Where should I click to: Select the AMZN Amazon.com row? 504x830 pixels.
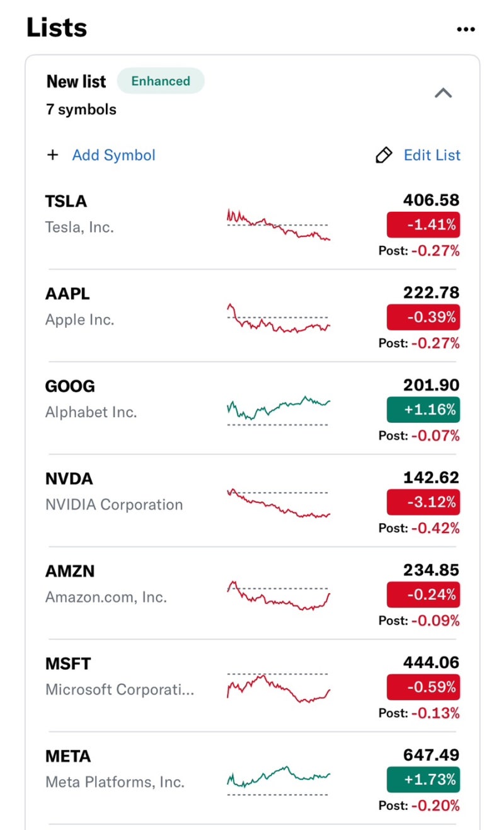coord(126,584)
